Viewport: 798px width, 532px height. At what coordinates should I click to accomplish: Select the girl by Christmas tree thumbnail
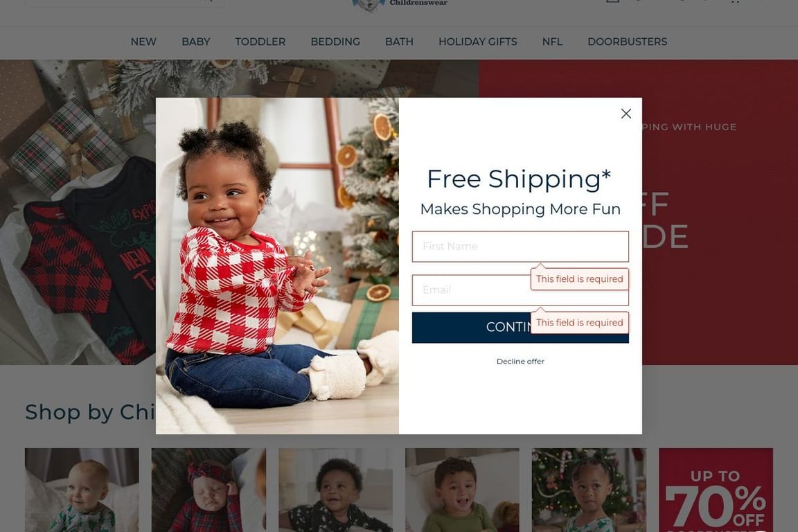[x=589, y=490]
